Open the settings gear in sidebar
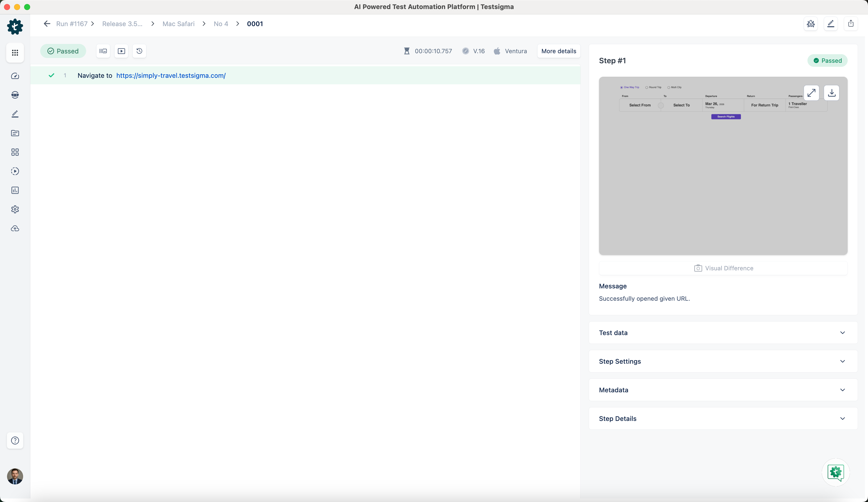Screen dimensions: 868x502 (x=15, y=209)
